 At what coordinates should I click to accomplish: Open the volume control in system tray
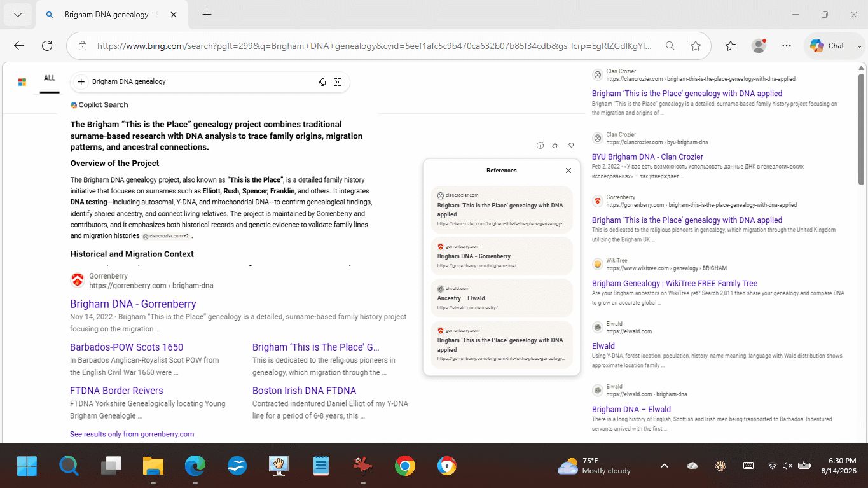[x=787, y=466]
